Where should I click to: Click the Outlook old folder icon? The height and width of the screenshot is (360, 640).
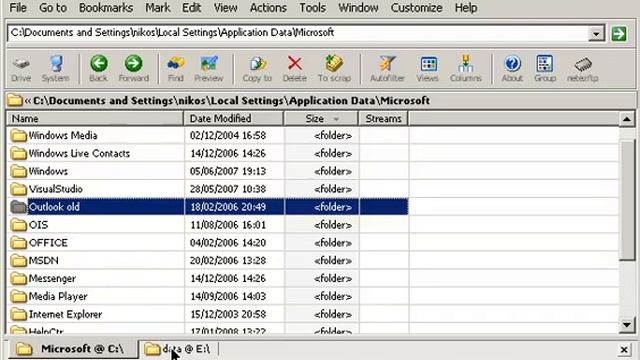tap(18, 207)
